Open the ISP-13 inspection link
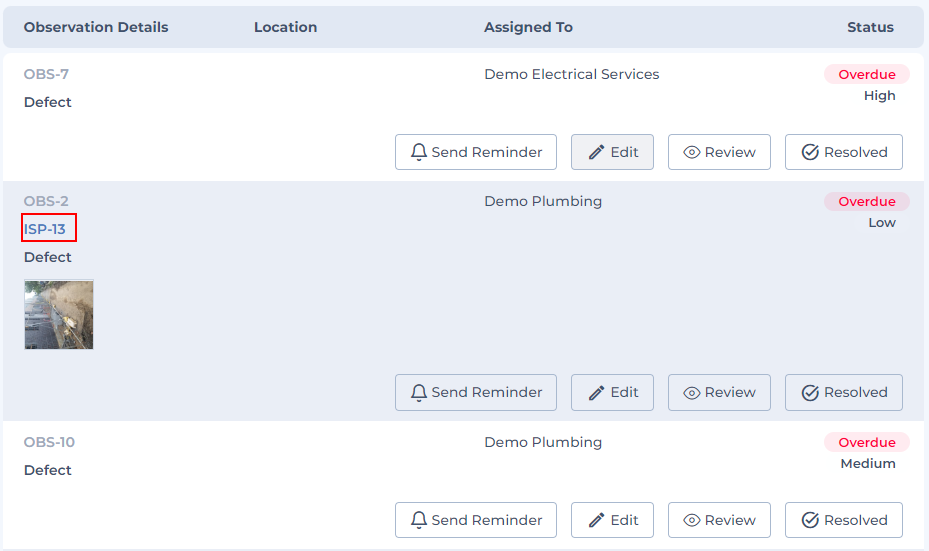 [45, 229]
